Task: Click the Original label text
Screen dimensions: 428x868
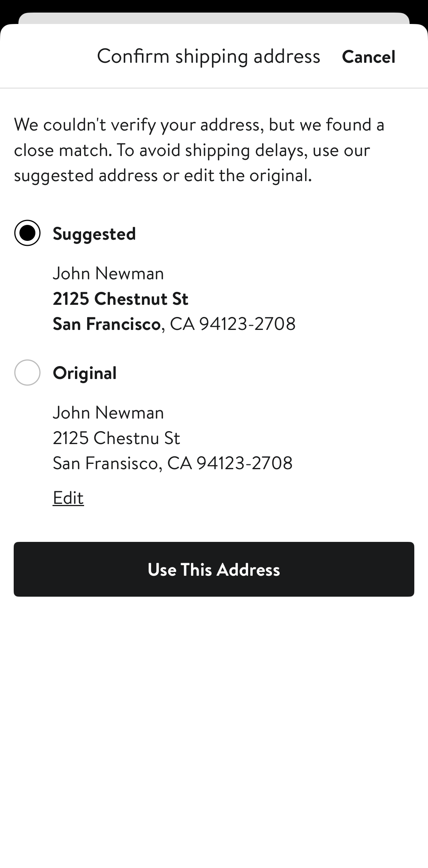Action: [84, 374]
